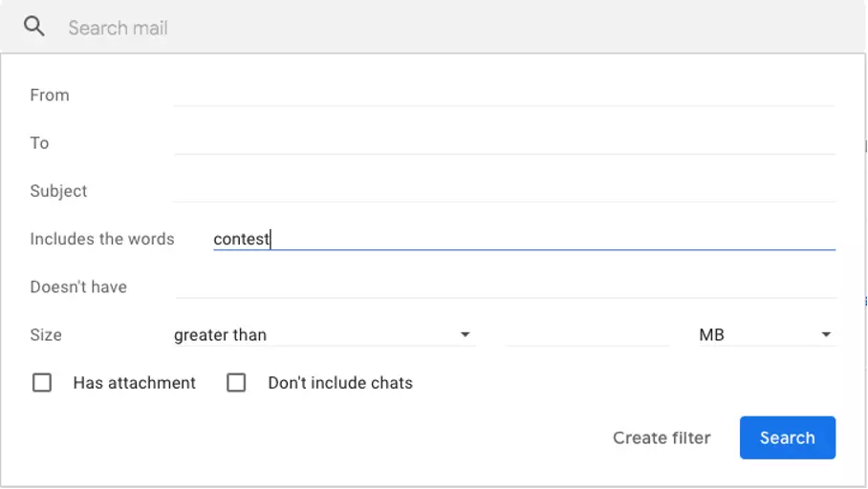
Task: Click the Subject input field
Action: 504,190
